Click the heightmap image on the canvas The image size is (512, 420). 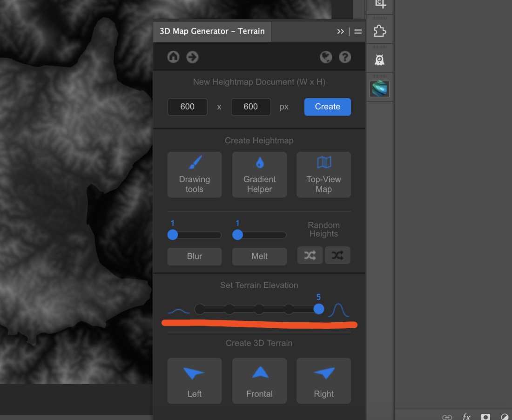76,192
